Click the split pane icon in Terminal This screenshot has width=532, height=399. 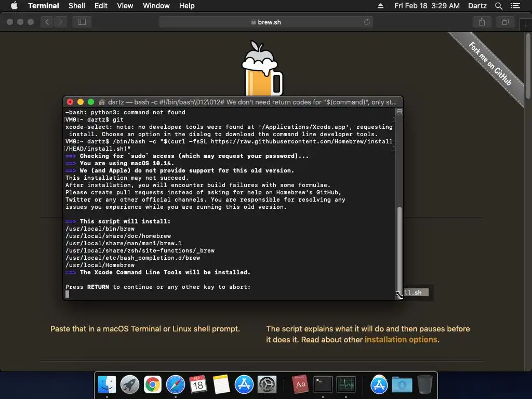point(400,111)
